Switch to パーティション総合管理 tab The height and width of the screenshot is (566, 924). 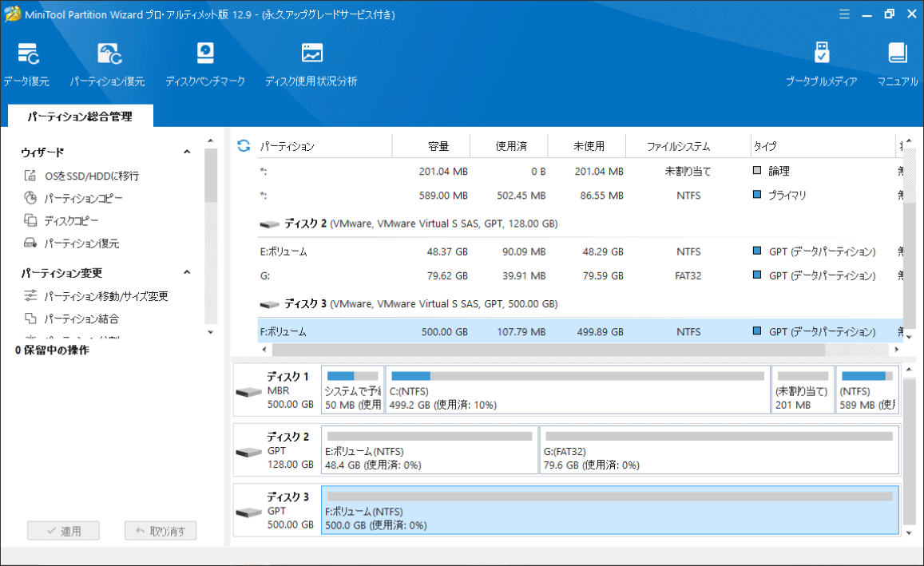point(80,116)
